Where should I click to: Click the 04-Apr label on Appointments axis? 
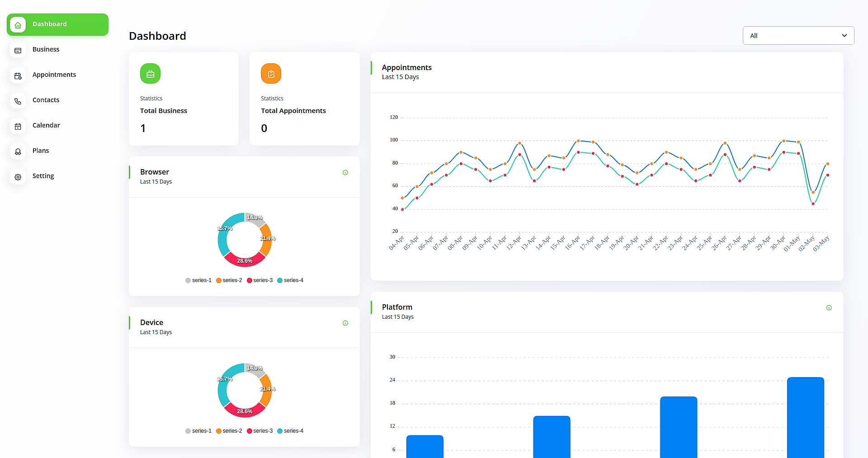click(x=396, y=243)
